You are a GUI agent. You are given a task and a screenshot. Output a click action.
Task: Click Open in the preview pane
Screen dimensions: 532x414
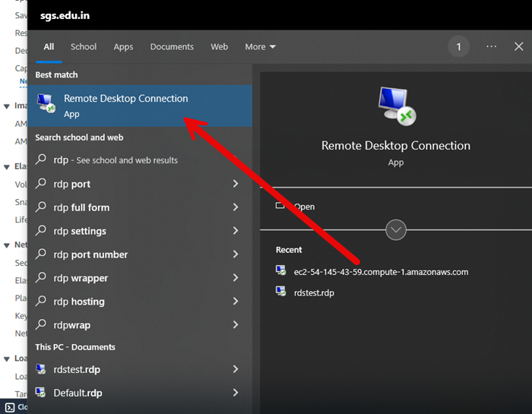coord(304,207)
